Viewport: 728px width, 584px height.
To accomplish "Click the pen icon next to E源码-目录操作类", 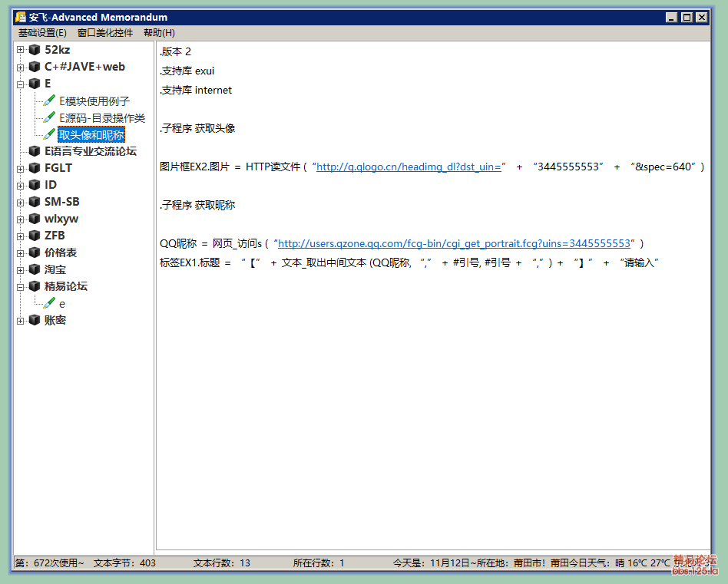I will pyautogui.click(x=49, y=117).
